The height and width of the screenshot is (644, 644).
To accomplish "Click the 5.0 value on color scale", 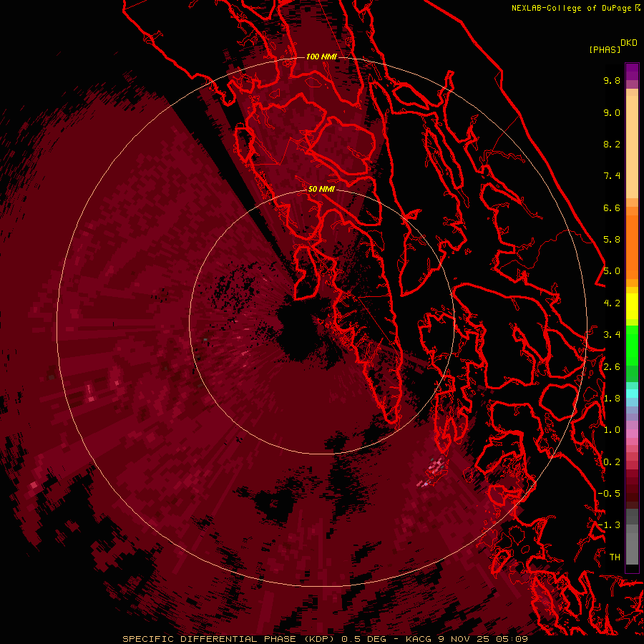I will [612, 271].
